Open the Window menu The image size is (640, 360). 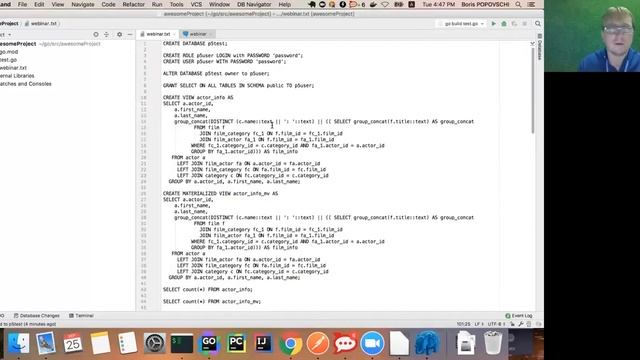219,4
